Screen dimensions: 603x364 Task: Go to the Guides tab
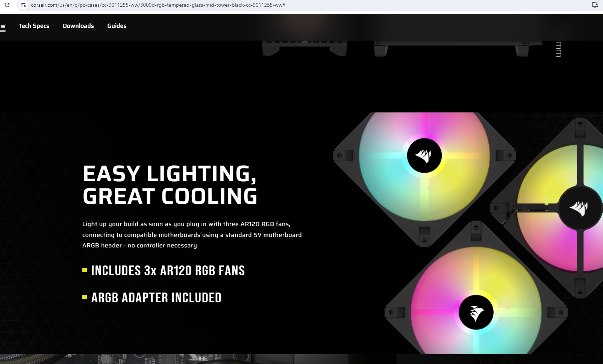[117, 26]
